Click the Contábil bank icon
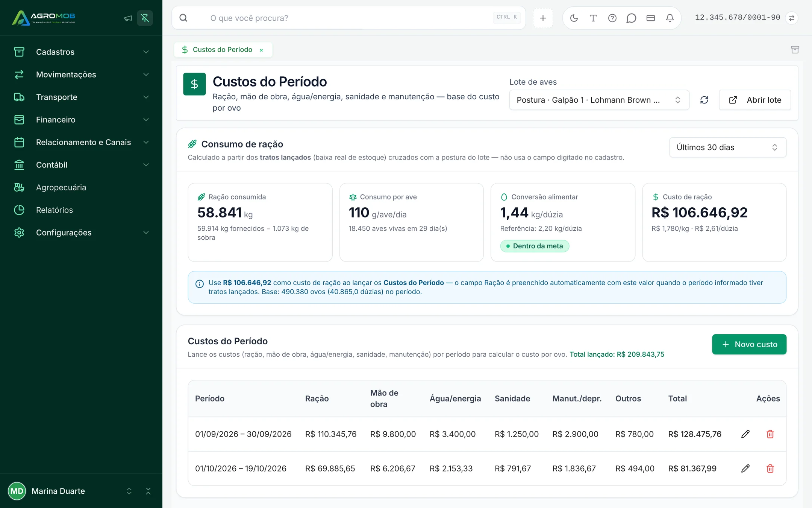 click(19, 165)
